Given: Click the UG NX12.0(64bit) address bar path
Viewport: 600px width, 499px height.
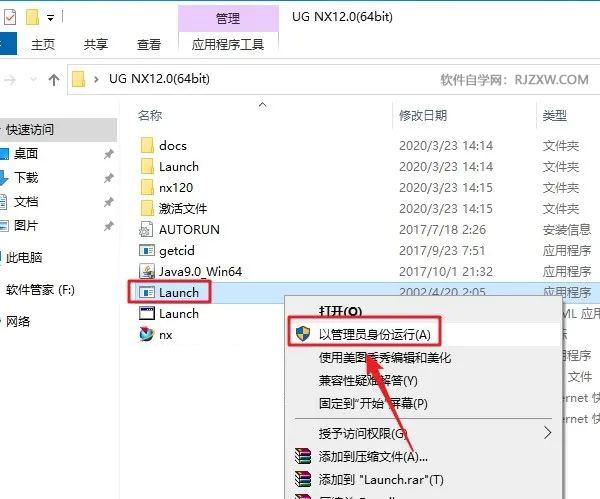Looking at the screenshot, I should (x=159, y=79).
